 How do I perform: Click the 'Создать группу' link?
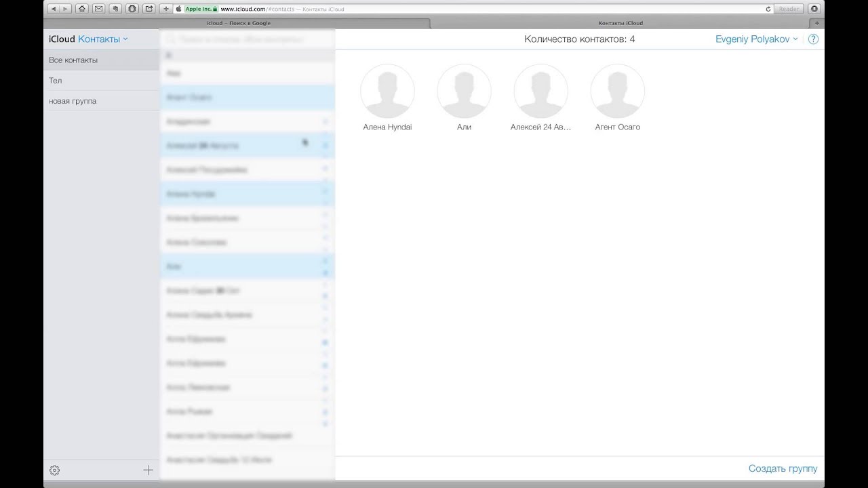(783, 468)
